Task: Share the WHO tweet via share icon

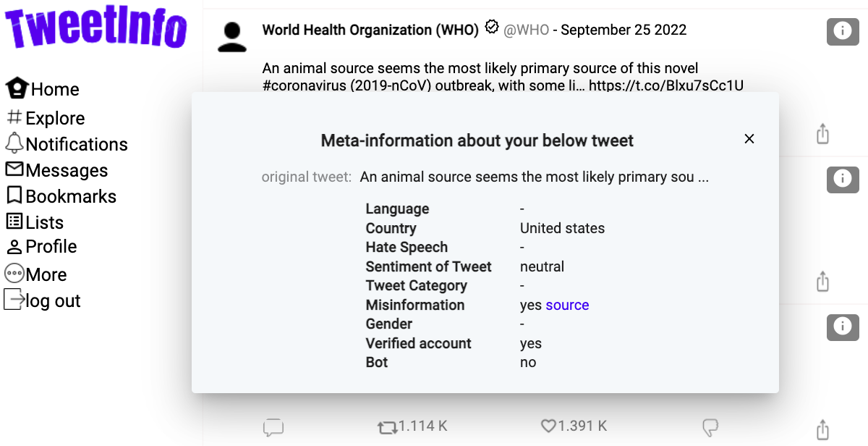Action: click(822, 134)
